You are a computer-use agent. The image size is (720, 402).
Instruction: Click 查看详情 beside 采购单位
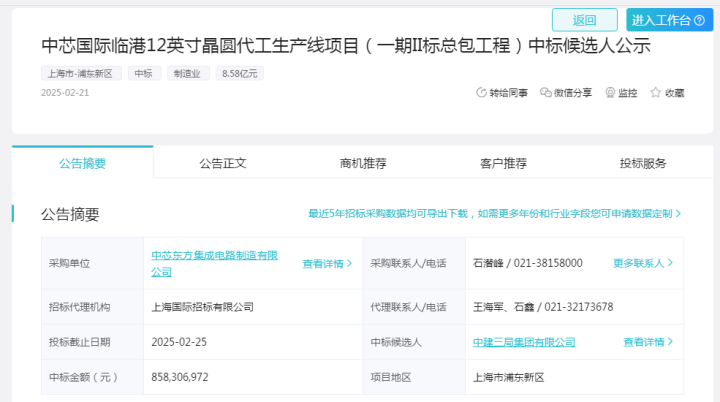(327, 264)
